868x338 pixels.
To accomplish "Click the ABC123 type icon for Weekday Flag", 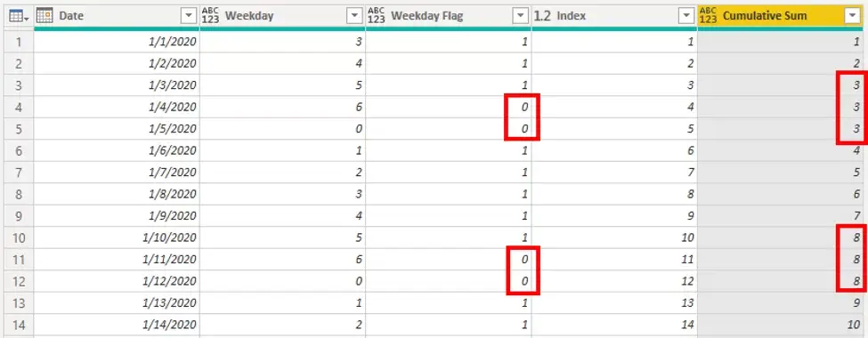I will (377, 16).
